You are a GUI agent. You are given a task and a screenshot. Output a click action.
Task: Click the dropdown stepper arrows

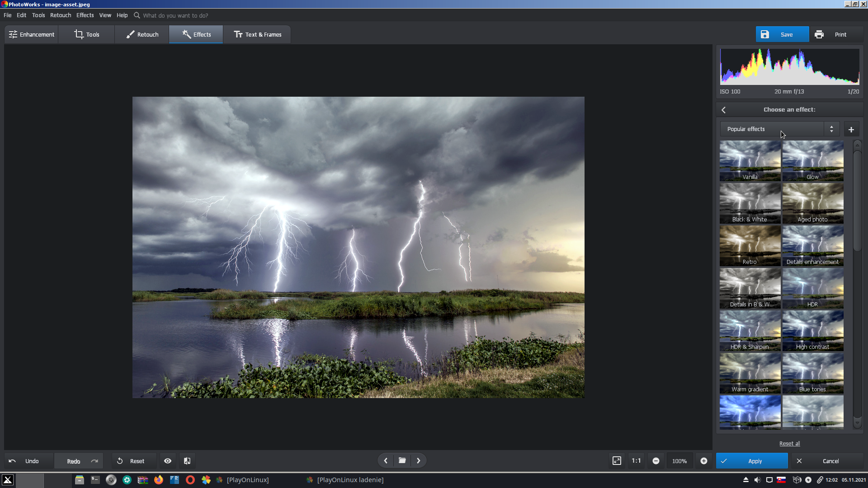(x=831, y=129)
